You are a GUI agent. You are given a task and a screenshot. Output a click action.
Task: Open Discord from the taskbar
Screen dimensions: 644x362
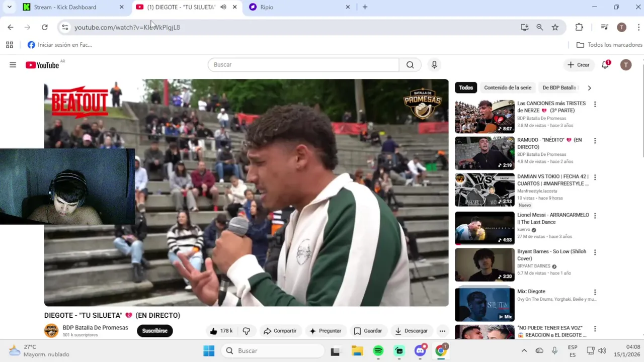(420, 350)
